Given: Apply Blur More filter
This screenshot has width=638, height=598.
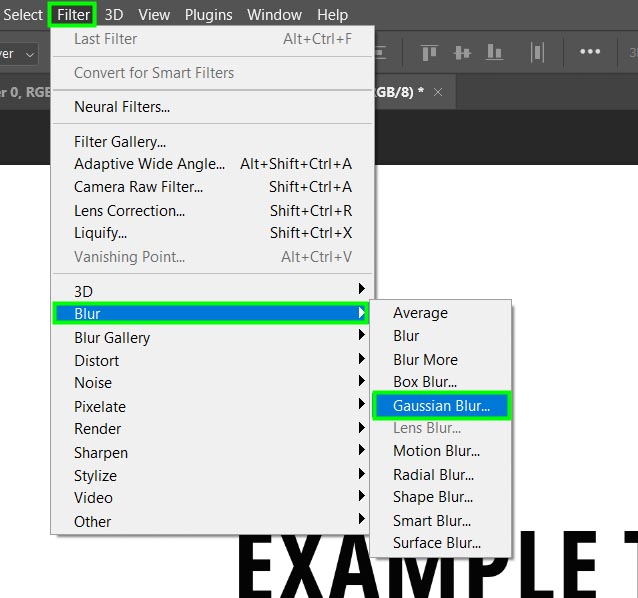Looking at the screenshot, I should coord(441,360).
